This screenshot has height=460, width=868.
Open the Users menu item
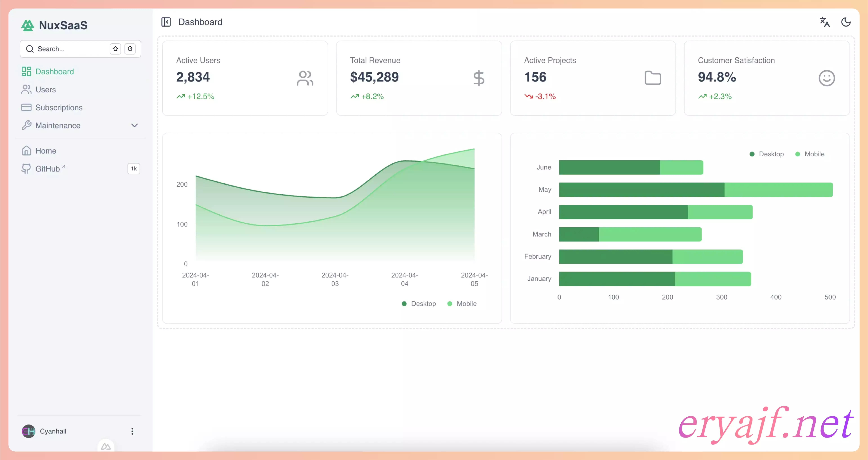click(x=80, y=90)
